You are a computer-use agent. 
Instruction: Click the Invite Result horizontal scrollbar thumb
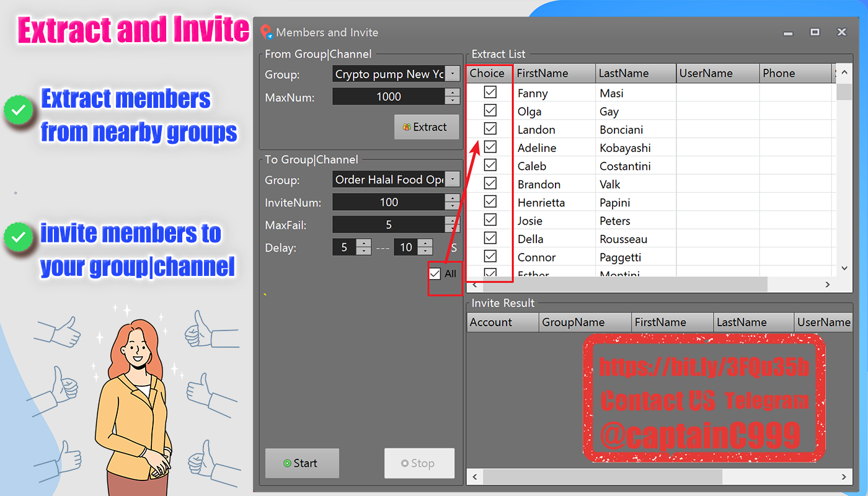pyautogui.click(x=603, y=477)
